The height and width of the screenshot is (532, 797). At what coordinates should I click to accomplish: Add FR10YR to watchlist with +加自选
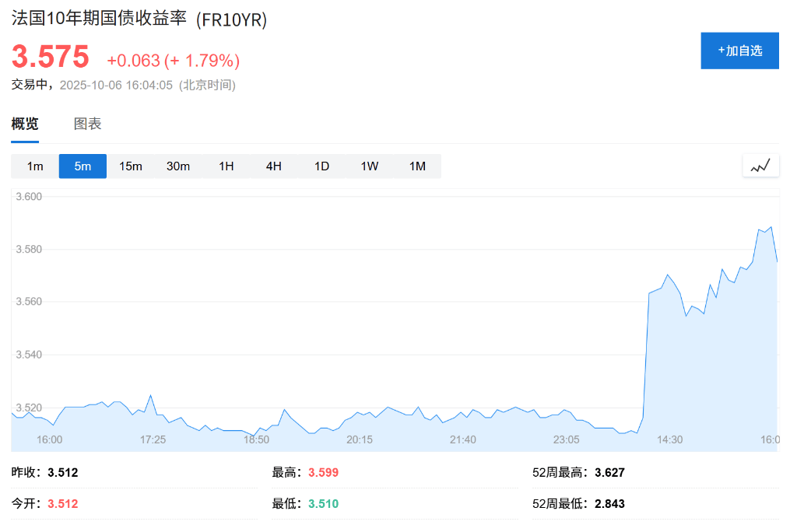pyautogui.click(x=739, y=51)
